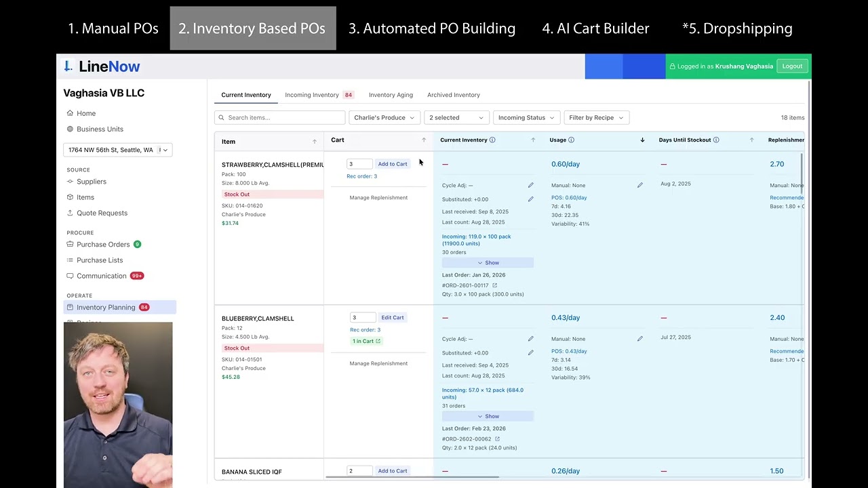Click strawberry POS: 0.60/day link
This screenshot has height=488, width=868.
[569, 198]
